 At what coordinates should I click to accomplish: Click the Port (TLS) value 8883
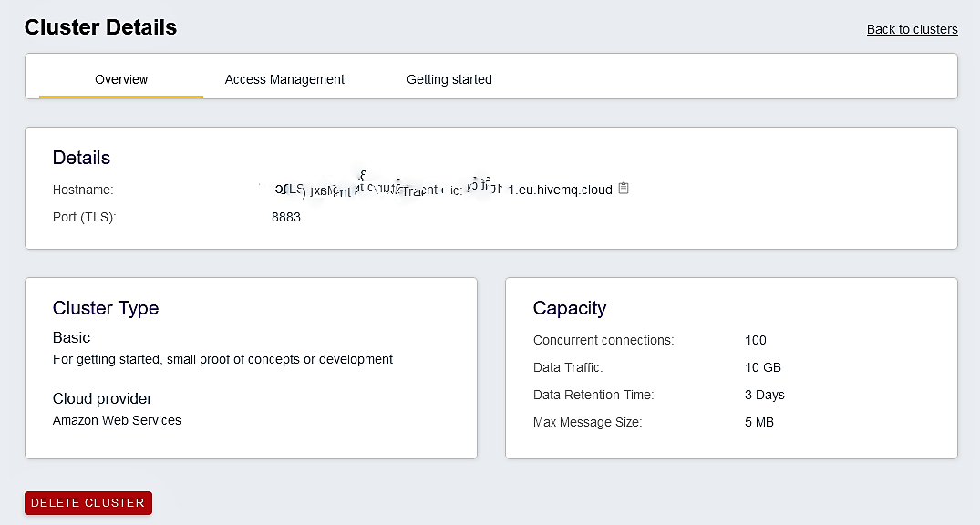point(286,217)
